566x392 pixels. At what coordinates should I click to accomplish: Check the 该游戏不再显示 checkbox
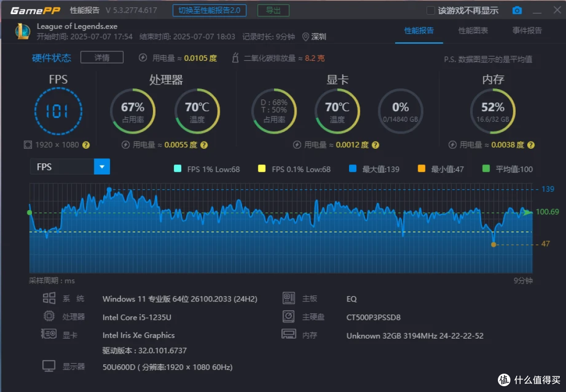pyautogui.click(x=431, y=10)
